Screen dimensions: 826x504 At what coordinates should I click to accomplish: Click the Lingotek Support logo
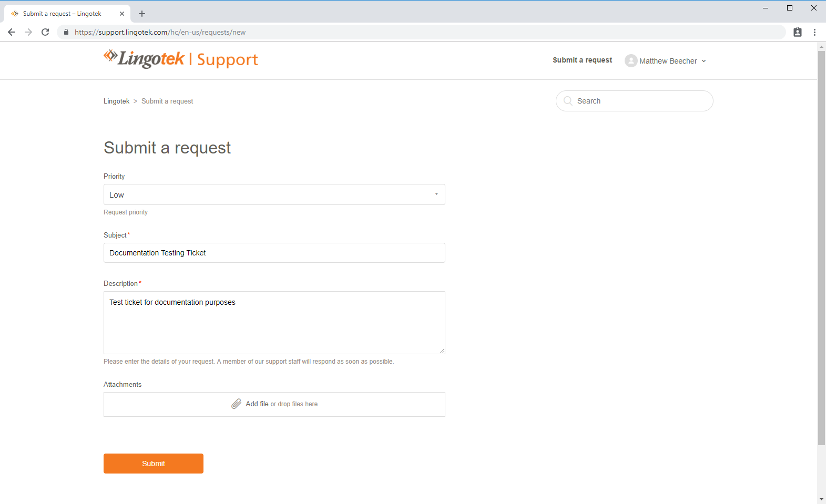point(181,59)
